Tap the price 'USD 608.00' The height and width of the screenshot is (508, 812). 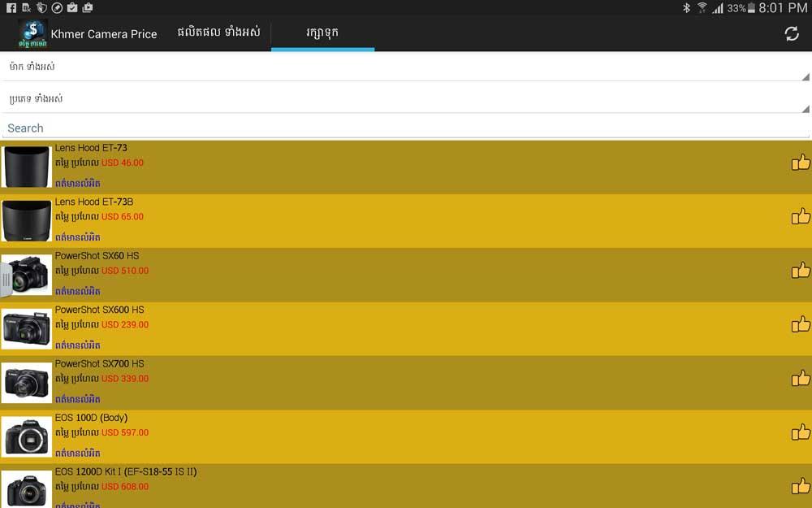click(x=125, y=486)
